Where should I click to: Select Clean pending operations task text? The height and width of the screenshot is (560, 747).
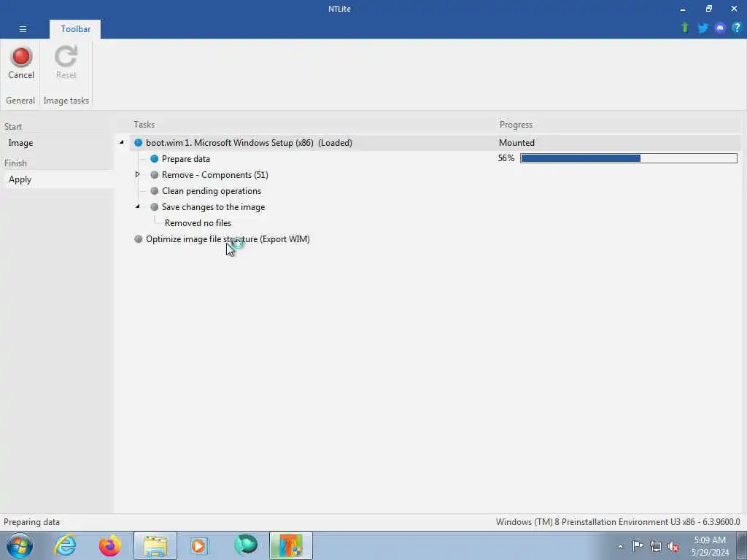(x=212, y=191)
